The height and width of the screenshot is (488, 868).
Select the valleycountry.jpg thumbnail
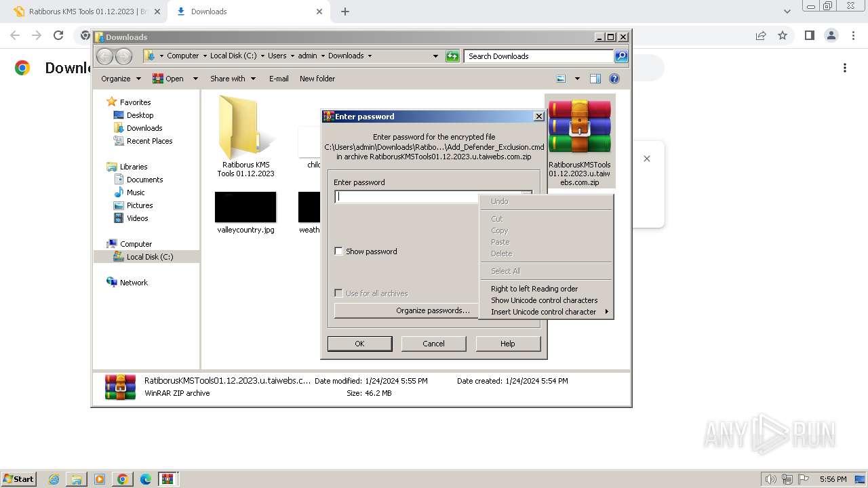(x=245, y=207)
